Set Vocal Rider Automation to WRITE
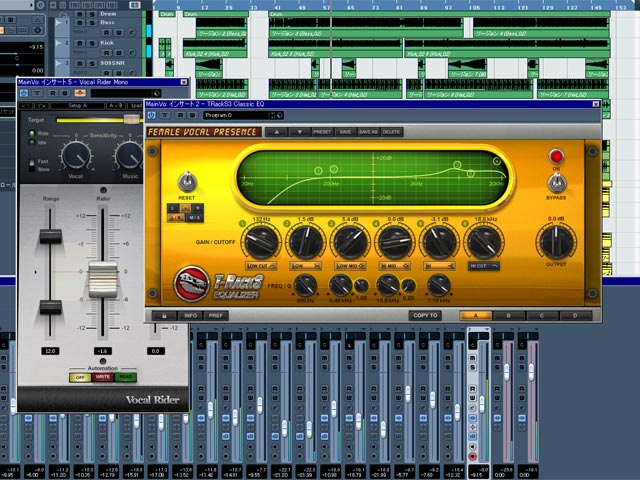This screenshot has height=480, width=640. point(102,377)
